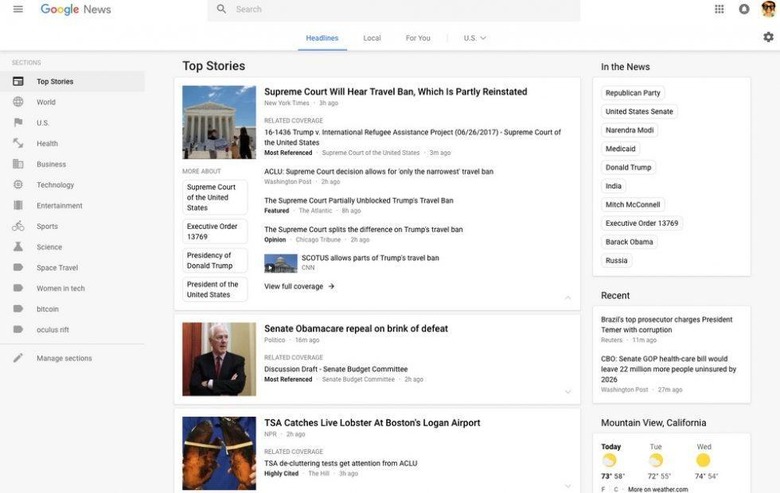This screenshot has width=780, height=493.
Task: Click the Russia topic chip
Action: 616,260
